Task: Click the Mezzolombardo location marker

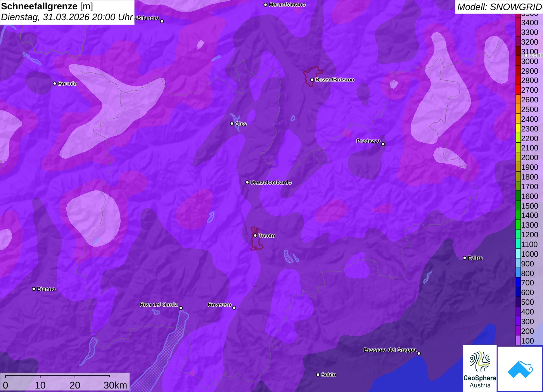Action: pyautogui.click(x=247, y=182)
